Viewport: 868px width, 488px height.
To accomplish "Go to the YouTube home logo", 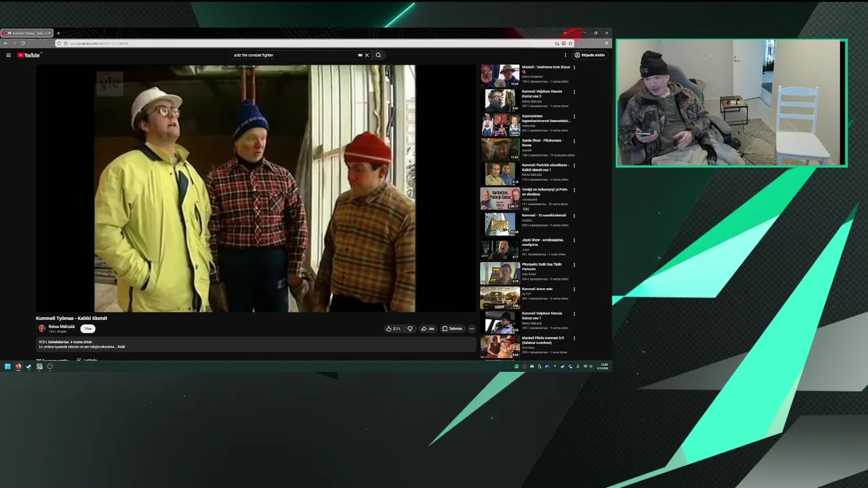I will point(28,55).
